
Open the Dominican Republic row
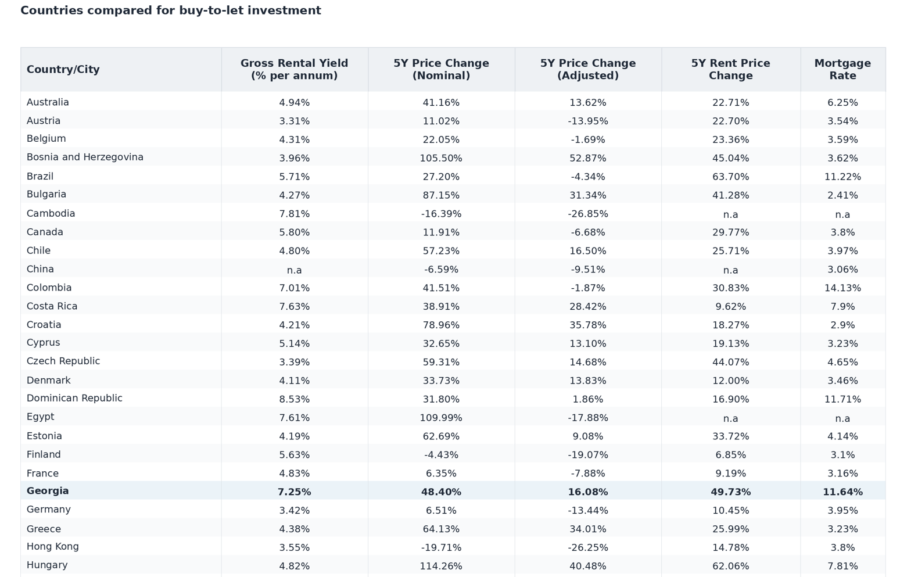(x=453, y=398)
